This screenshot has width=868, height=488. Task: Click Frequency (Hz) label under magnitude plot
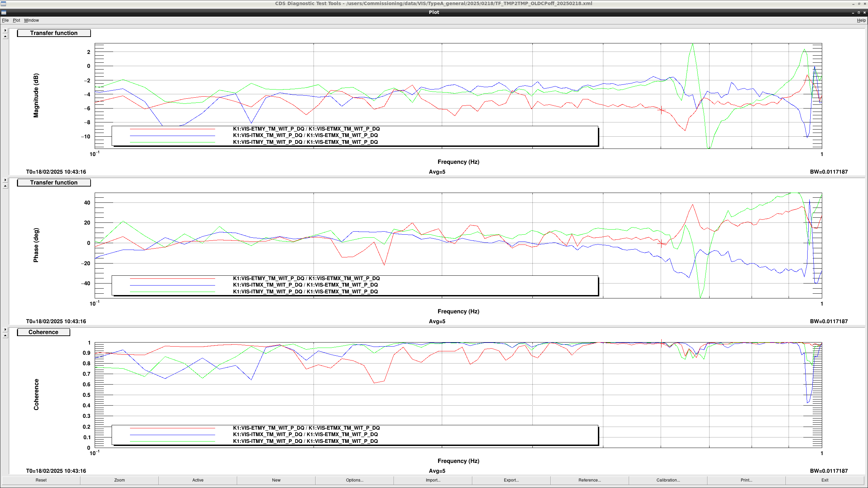[458, 162]
